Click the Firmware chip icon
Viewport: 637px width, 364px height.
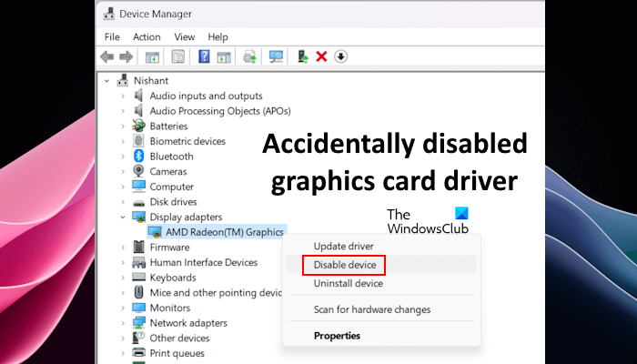tap(138, 247)
